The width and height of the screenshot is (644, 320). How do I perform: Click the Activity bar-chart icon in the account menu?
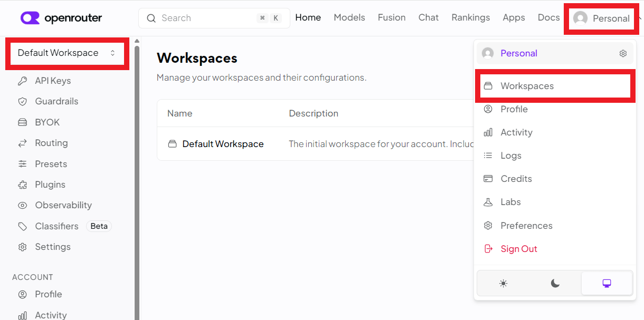coord(488,132)
